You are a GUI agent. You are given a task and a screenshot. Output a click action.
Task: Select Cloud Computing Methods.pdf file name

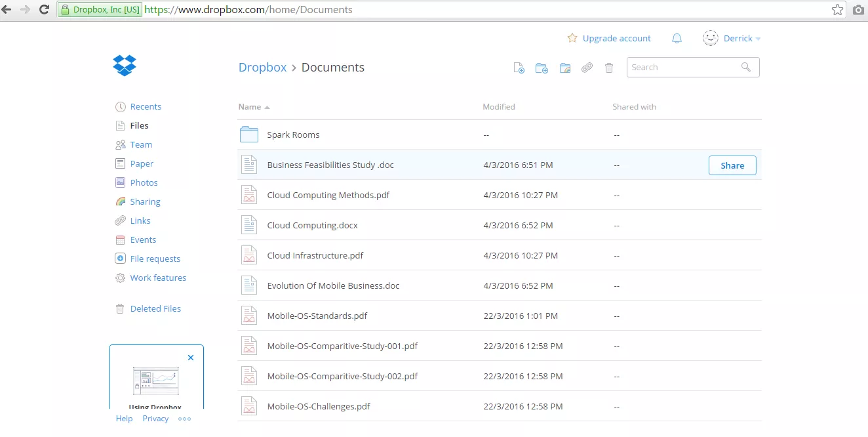point(328,196)
